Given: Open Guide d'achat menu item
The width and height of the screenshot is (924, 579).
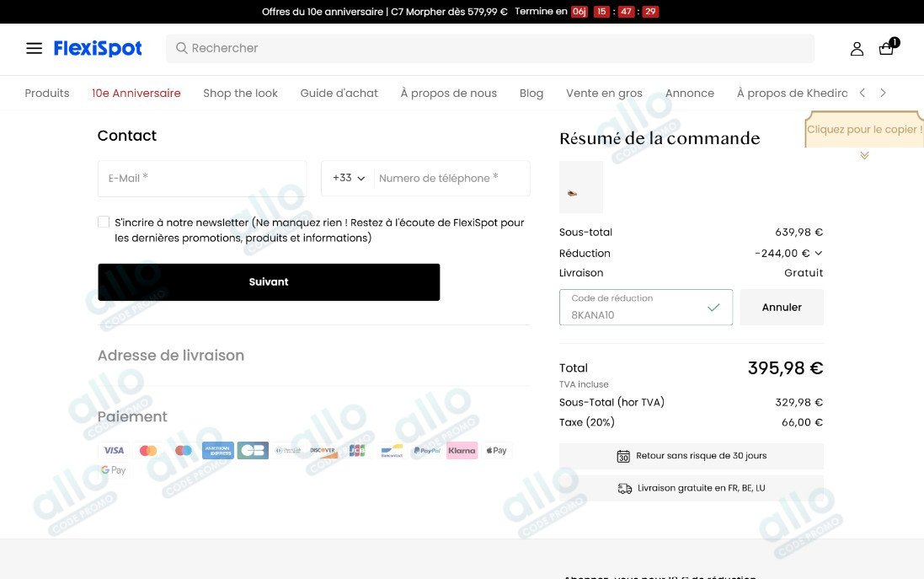Looking at the screenshot, I should tap(339, 94).
